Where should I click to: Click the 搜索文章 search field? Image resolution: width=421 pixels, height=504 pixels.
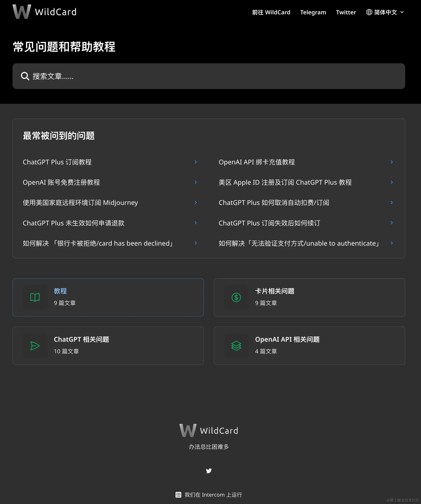coord(209,76)
